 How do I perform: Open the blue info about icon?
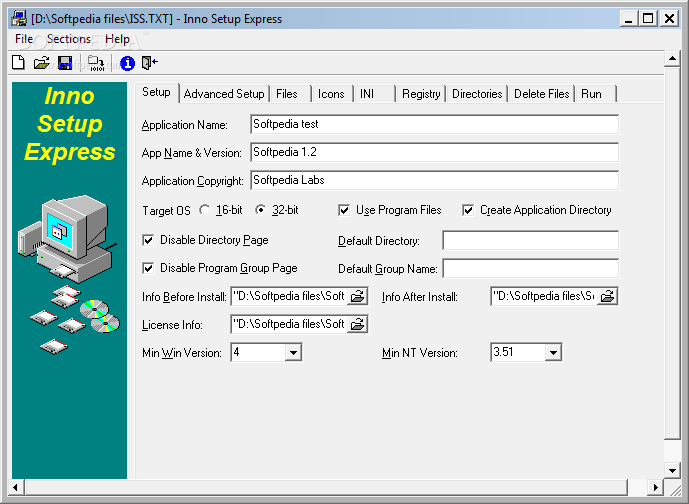[x=127, y=63]
